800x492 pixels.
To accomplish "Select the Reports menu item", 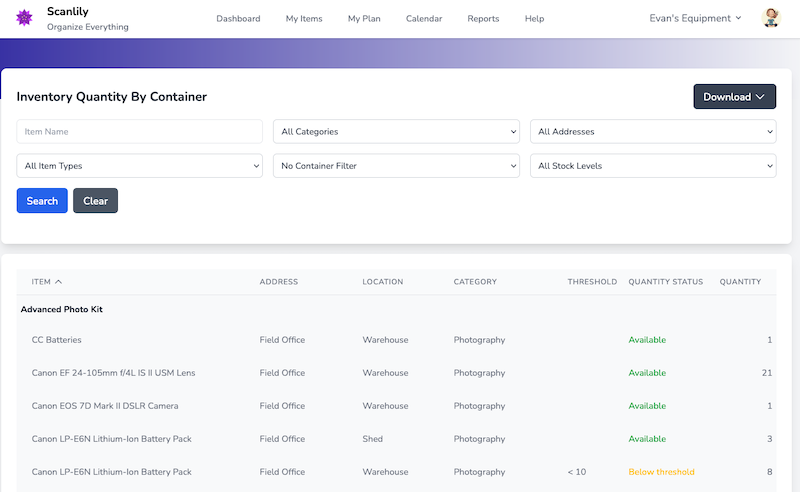I will point(483,19).
